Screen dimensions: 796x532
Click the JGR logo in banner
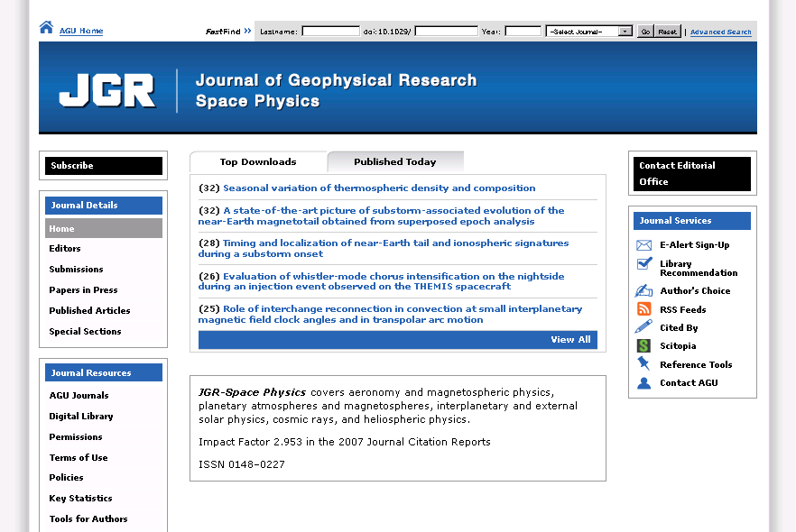click(107, 90)
